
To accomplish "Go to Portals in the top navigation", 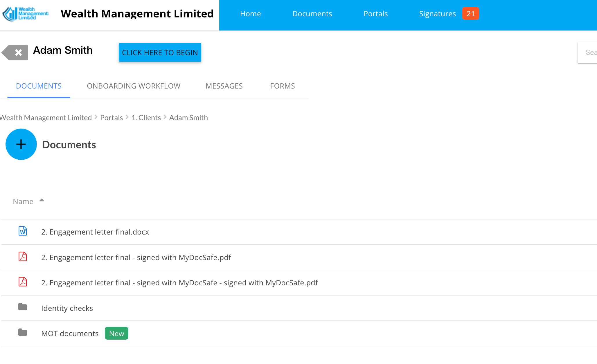I will pyautogui.click(x=375, y=14).
